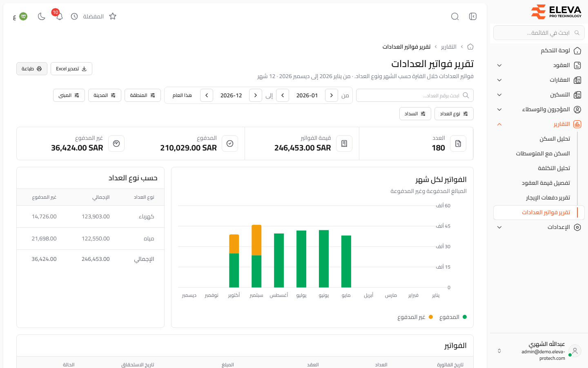Screen dimensions: 588x368
Task: Click the reports chart icon التقارير
Action: click(577, 124)
